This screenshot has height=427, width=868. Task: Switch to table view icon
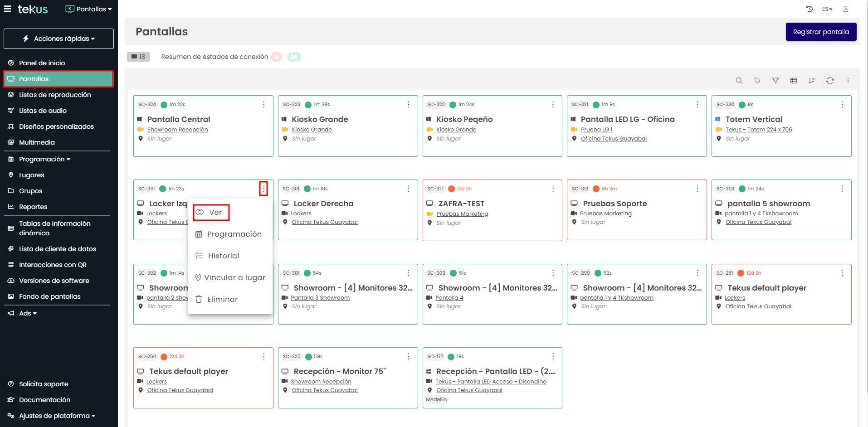coord(793,81)
